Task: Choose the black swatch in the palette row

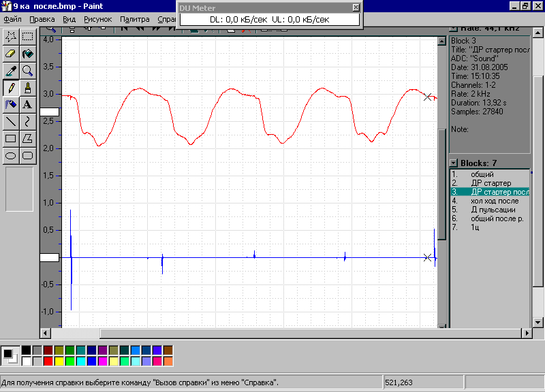Action: click(26, 350)
